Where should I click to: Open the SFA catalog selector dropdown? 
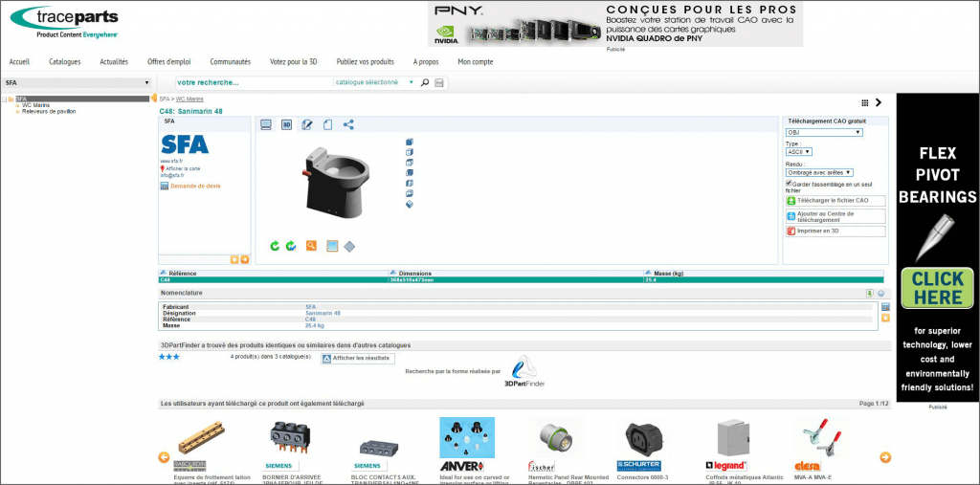(x=77, y=82)
